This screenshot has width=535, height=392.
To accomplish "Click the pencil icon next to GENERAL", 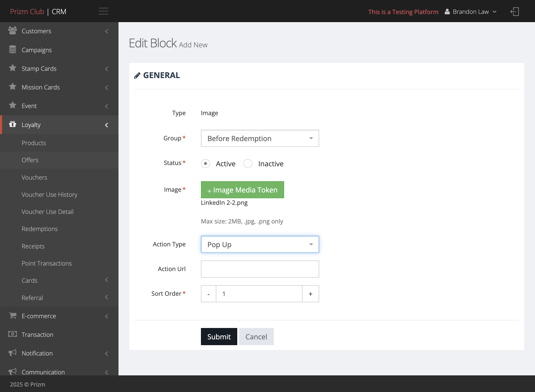I will [x=137, y=76].
